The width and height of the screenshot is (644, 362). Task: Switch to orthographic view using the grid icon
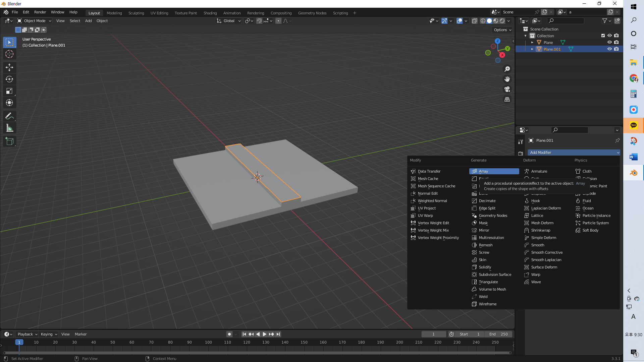tap(507, 100)
